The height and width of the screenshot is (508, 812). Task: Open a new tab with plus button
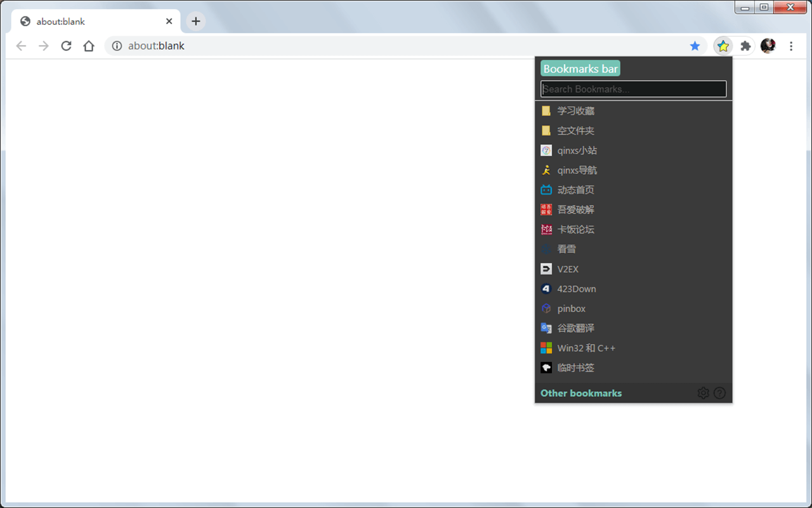point(195,21)
